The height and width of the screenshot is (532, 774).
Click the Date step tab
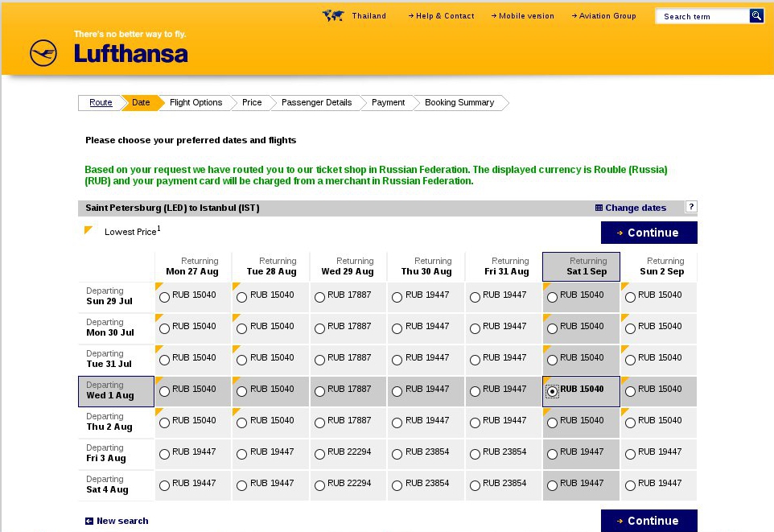click(x=141, y=103)
